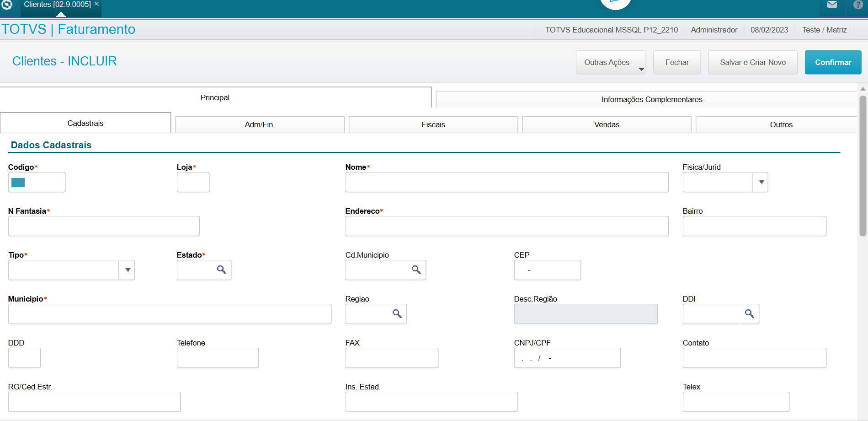Open the help question mark icon
The width and height of the screenshot is (868, 421).
(x=858, y=5)
